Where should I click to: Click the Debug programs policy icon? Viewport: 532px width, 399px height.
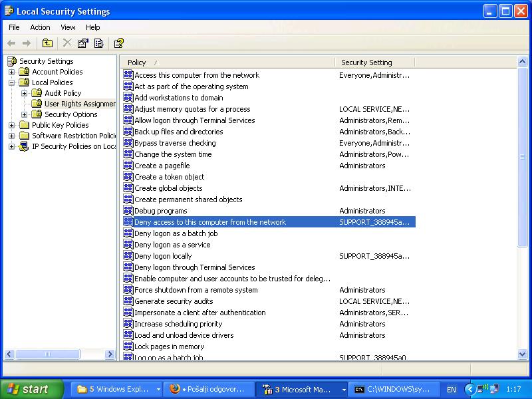(x=128, y=211)
